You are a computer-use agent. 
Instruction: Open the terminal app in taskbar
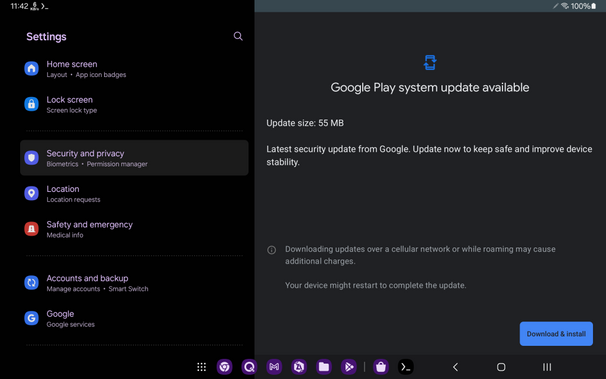[406, 367]
